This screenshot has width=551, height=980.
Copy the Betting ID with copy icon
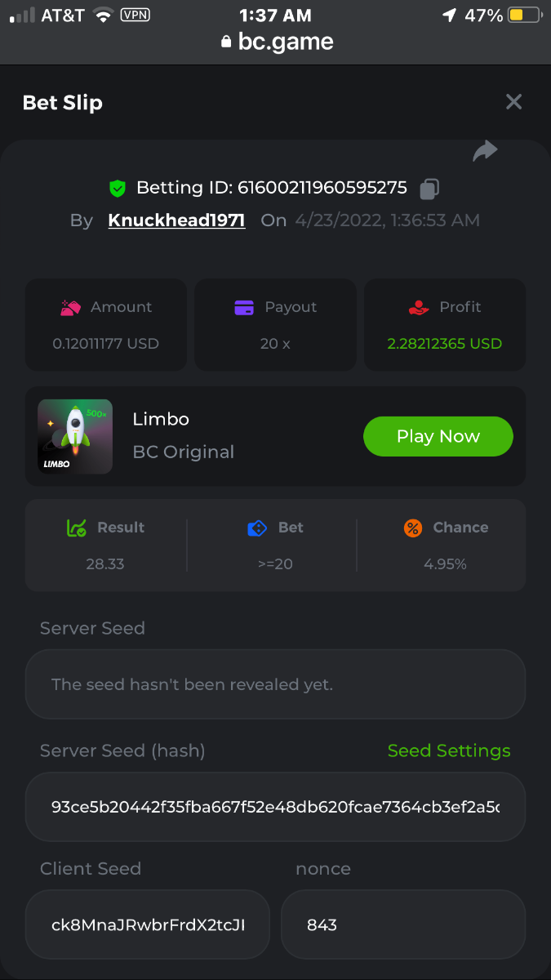click(x=429, y=189)
